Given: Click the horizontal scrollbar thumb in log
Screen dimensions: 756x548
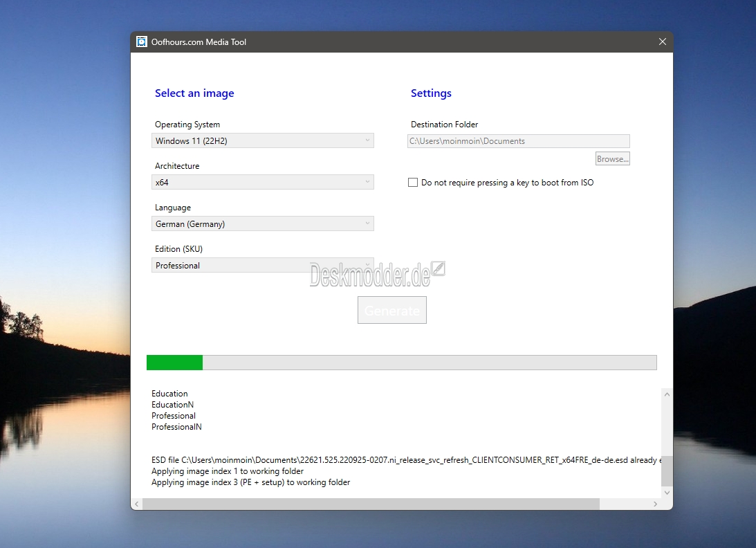Looking at the screenshot, I should (371, 504).
